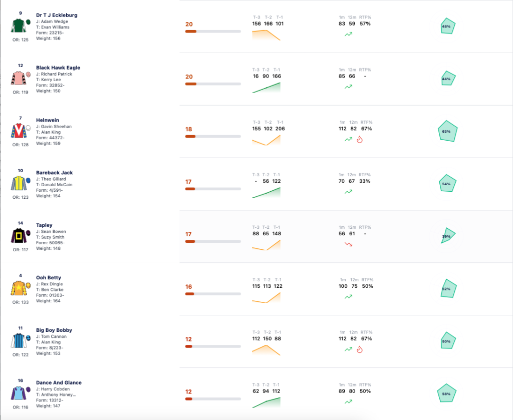
Task: Click the score bar for Dance And Glance
Action: 213,399
